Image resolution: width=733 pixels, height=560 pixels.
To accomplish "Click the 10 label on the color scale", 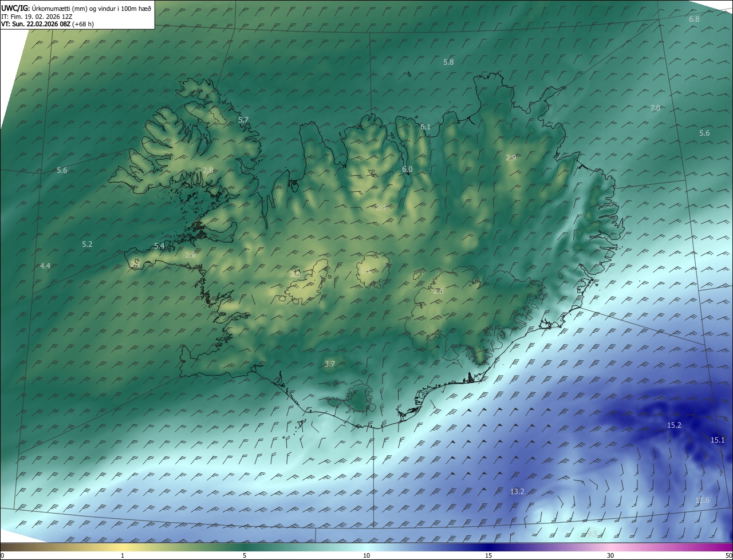I will point(366,555).
